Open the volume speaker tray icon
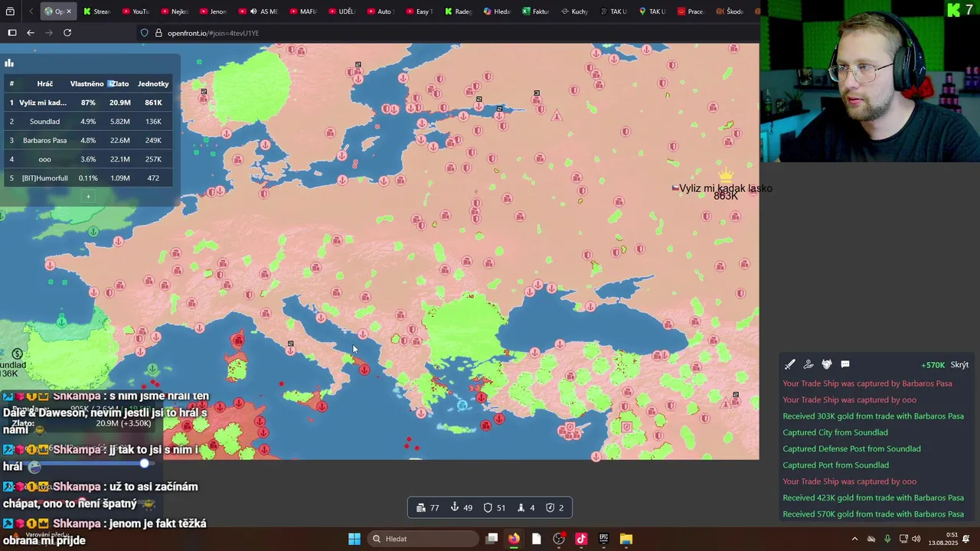This screenshot has height=551, width=980. click(x=916, y=539)
